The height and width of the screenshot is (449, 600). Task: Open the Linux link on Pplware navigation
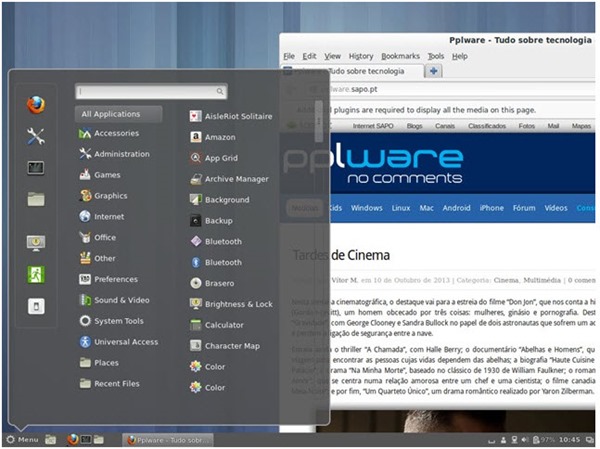point(401,208)
